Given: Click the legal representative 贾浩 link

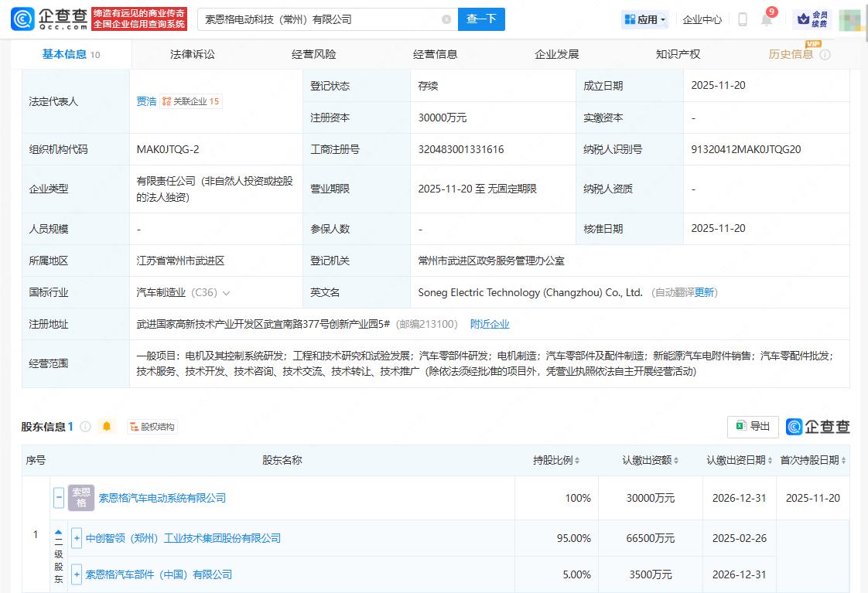Looking at the screenshot, I should (x=146, y=101).
